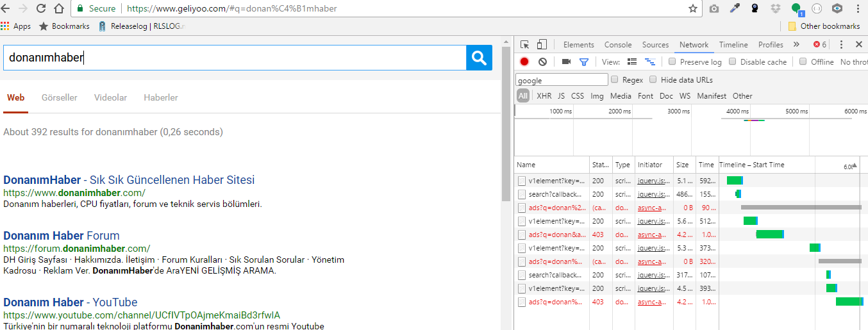868x330 pixels.
Task: Open the Dropbox extension icon
Action: pos(776,8)
